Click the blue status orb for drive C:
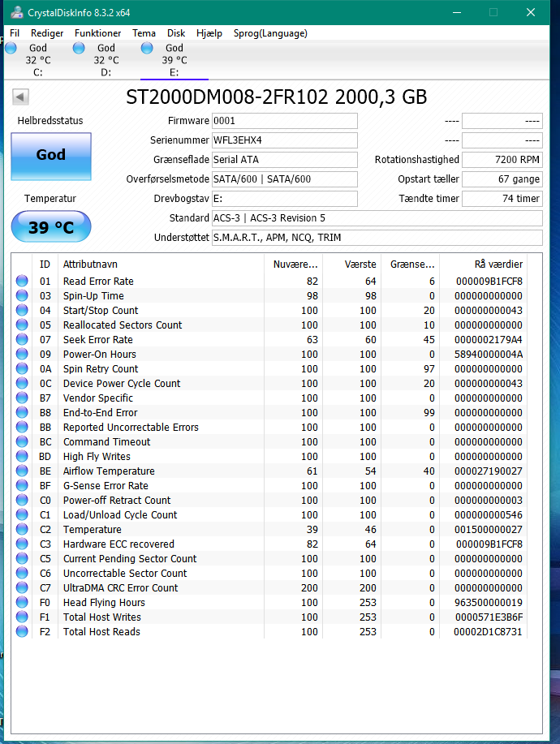The width and height of the screenshot is (560, 744). [11, 48]
